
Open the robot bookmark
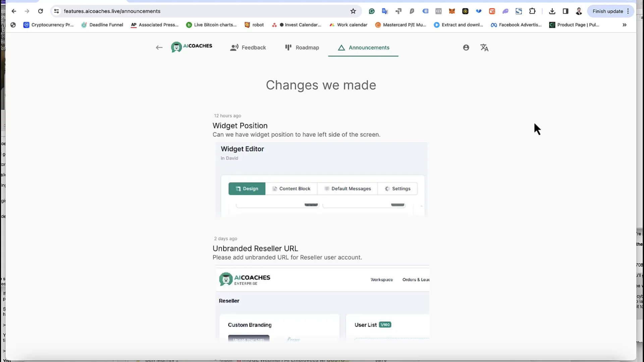click(x=254, y=25)
